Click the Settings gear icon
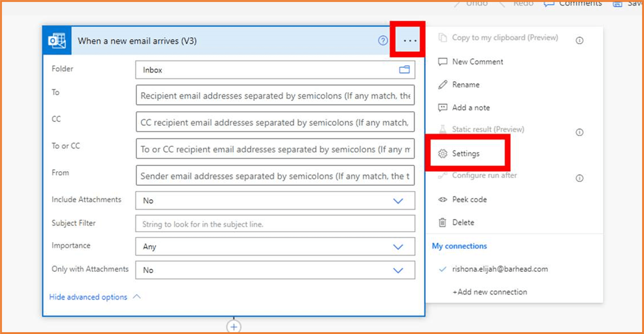 tap(442, 154)
